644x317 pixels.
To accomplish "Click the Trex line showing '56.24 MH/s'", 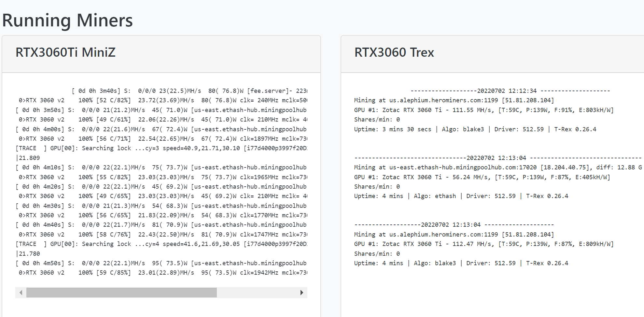I will point(482,177).
